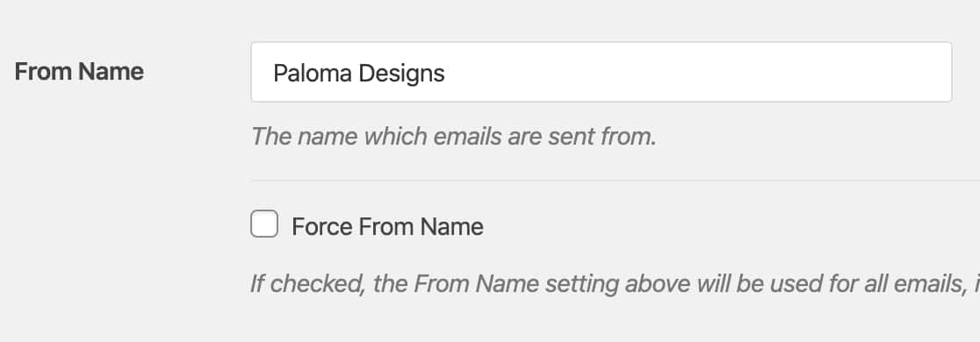Image resolution: width=980 pixels, height=342 pixels.
Task: Place cursor after the word 'Designs'
Action: pos(445,73)
